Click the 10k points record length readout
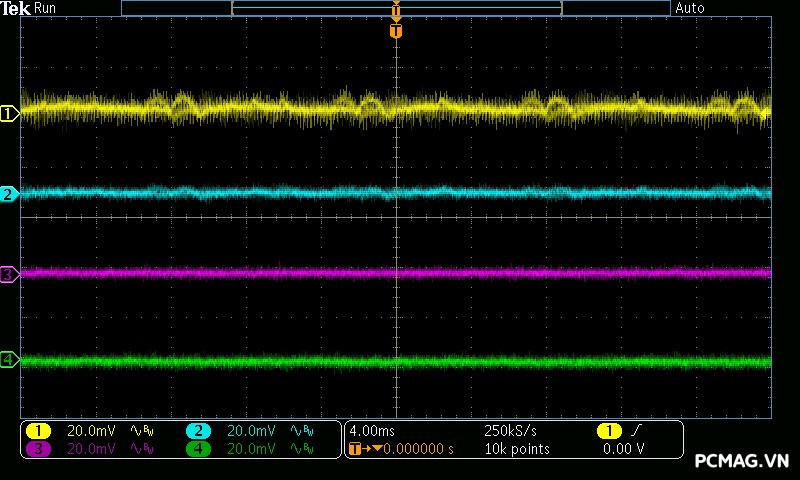 coord(516,449)
